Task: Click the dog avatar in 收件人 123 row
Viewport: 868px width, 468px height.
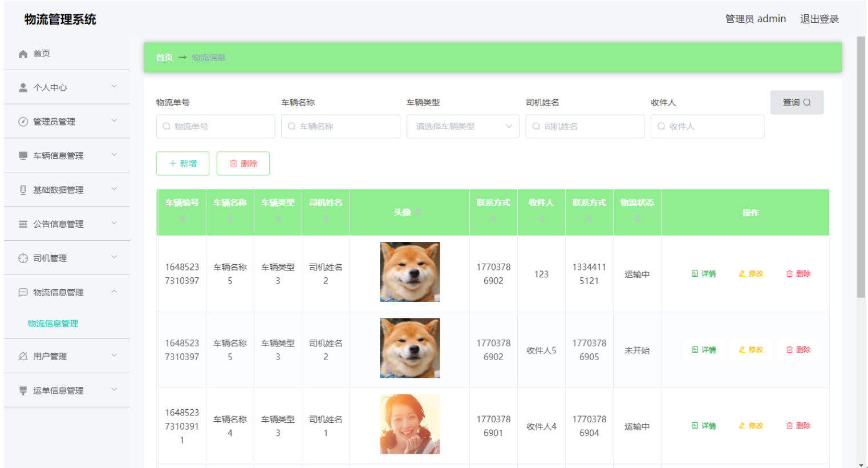Action: pyautogui.click(x=410, y=272)
